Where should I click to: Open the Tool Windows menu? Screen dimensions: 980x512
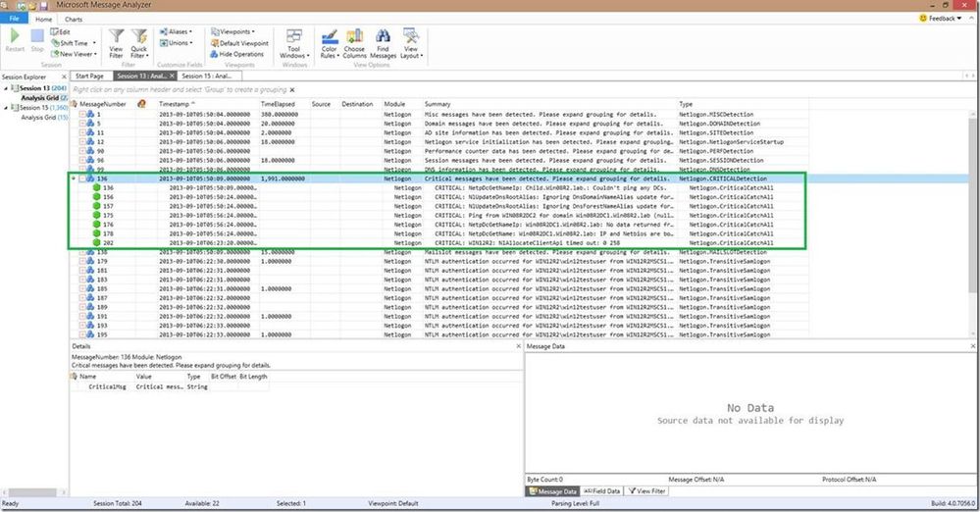coord(293,44)
